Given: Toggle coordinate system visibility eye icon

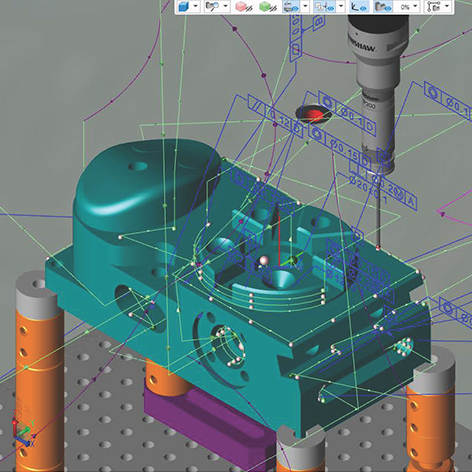Looking at the screenshot, I should 359,6.
